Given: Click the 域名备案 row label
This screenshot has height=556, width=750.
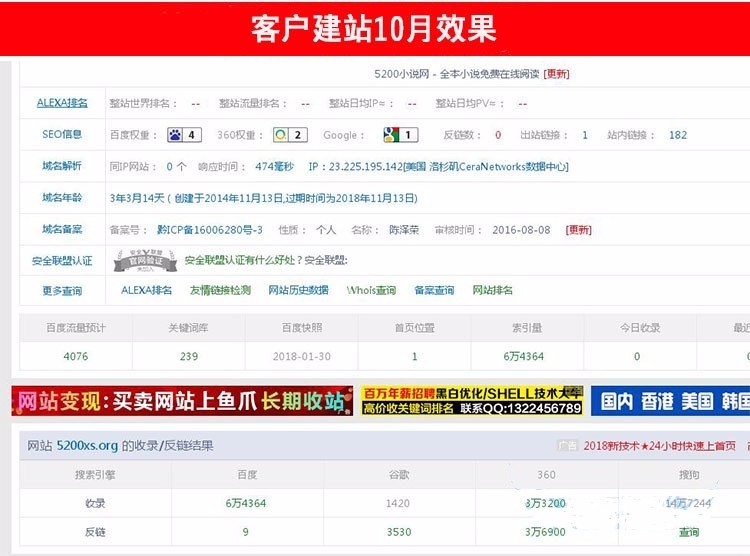Looking at the screenshot, I should [62, 229].
